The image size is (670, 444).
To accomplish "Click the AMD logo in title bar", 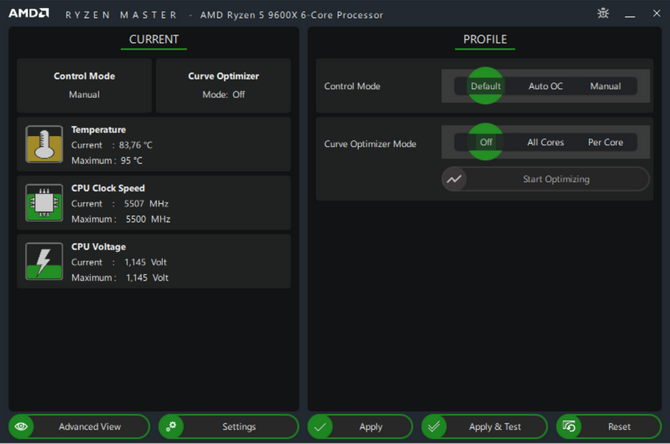I will 29,13.
